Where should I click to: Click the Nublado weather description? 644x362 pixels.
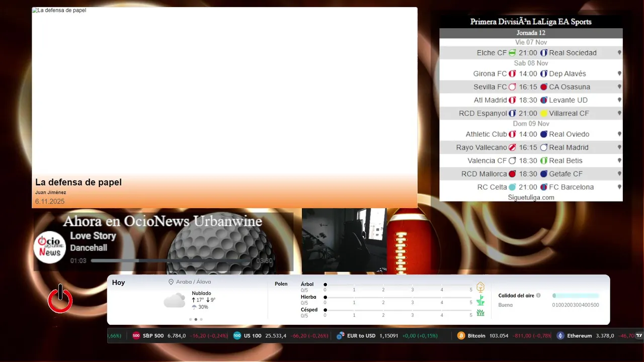201,293
